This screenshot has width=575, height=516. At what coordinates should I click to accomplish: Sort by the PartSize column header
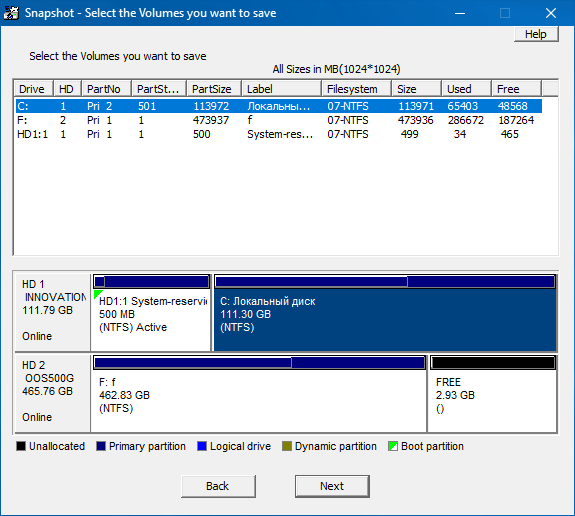coord(214,89)
